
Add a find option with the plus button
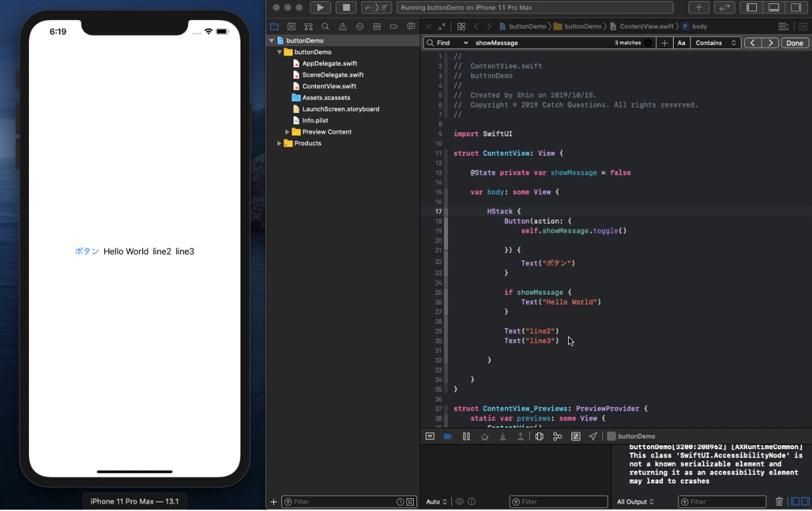[x=664, y=43]
